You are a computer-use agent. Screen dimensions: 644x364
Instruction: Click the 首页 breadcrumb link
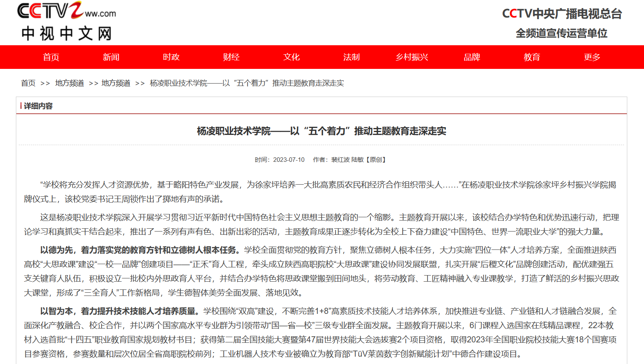pos(28,83)
